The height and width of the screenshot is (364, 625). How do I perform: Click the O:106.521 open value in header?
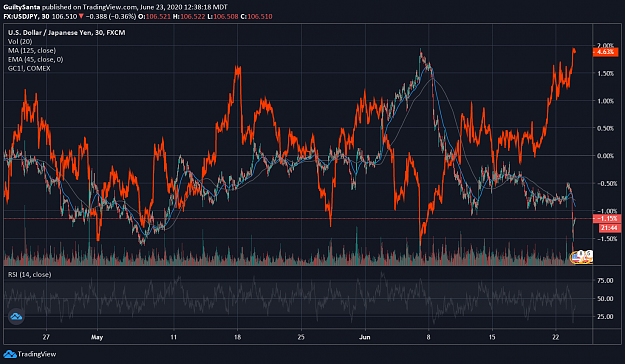tap(154, 16)
